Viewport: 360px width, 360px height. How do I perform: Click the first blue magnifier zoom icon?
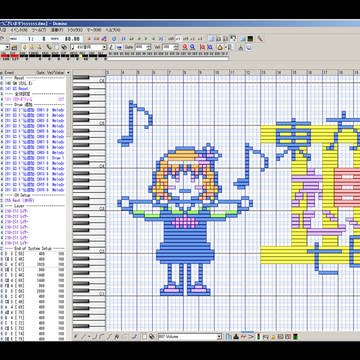point(192,47)
